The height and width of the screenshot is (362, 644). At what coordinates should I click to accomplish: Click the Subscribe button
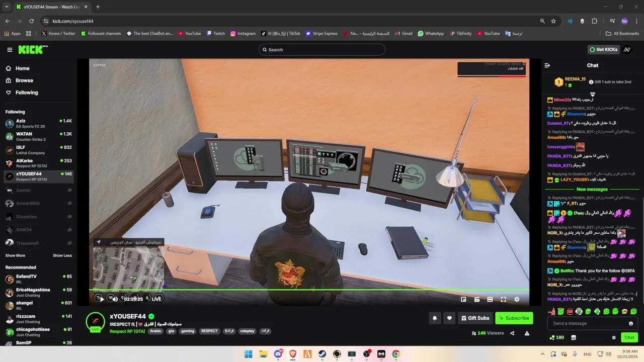(x=514, y=318)
